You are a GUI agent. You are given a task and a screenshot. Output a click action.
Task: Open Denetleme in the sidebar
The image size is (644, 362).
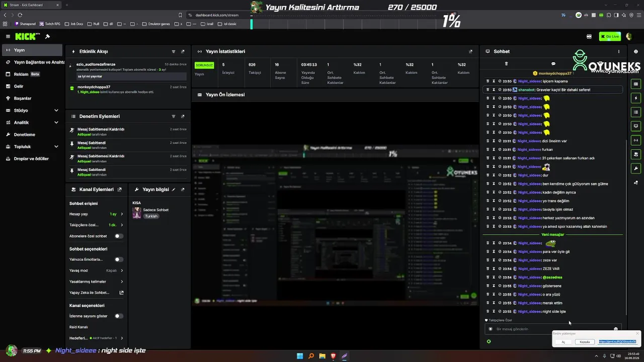pos(32,135)
